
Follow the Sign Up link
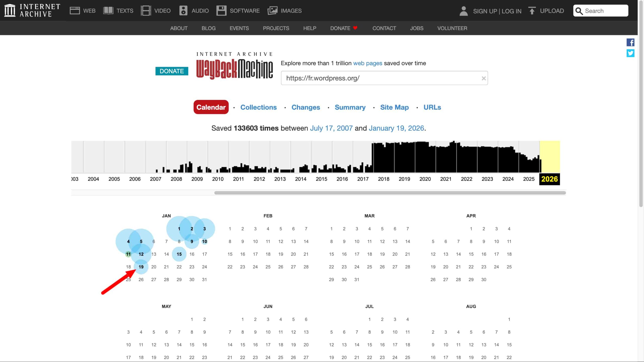tap(485, 11)
